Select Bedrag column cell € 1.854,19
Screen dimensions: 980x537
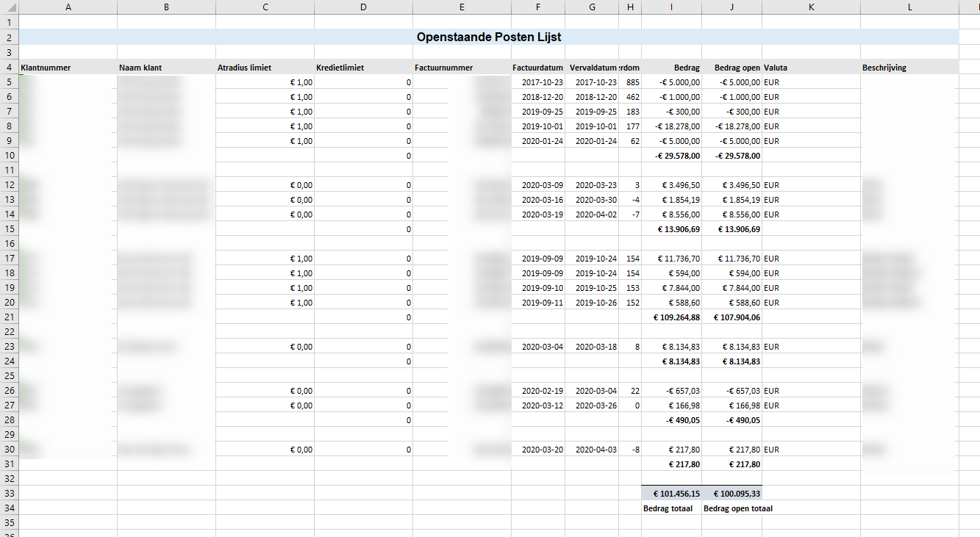pos(672,199)
